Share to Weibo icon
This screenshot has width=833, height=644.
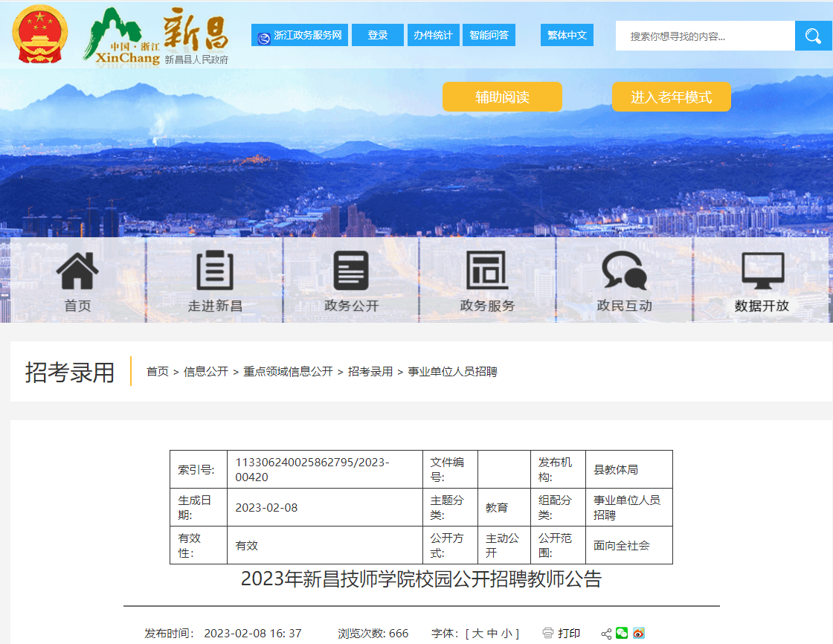pyautogui.click(x=639, y=633)
